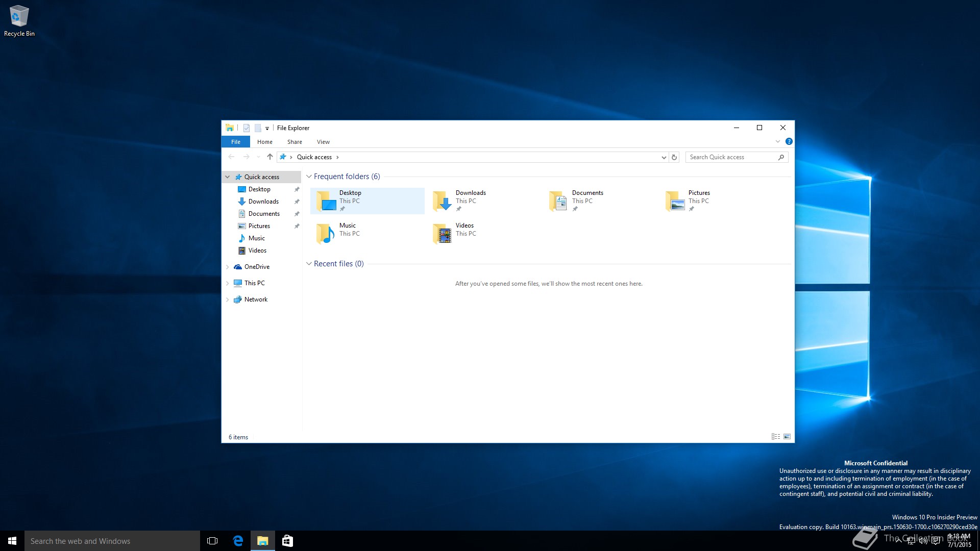This screenshot has height=551, width=980.
Task: Select the Music folder tile
Action: (x=367, y=234)
